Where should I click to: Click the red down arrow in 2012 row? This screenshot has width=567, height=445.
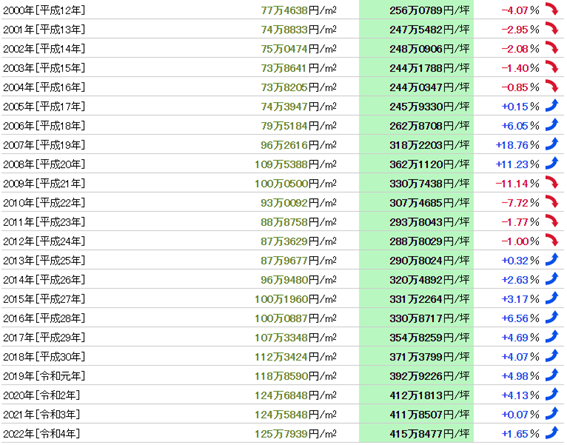click(552, 240)
